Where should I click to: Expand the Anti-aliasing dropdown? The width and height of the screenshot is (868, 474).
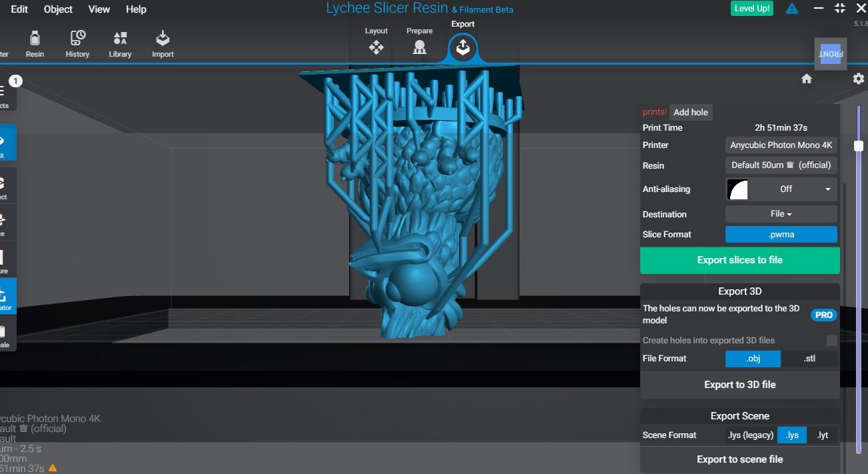coord(781,189)
